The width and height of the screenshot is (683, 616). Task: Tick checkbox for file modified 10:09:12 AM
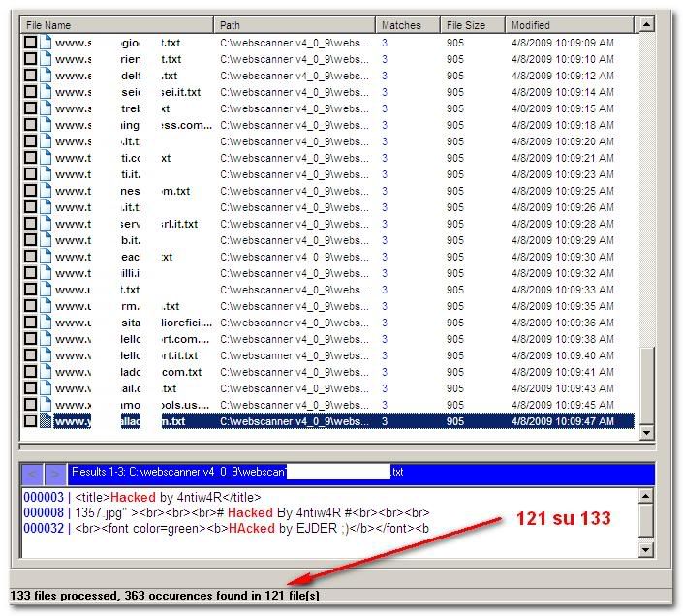(30, 76)
